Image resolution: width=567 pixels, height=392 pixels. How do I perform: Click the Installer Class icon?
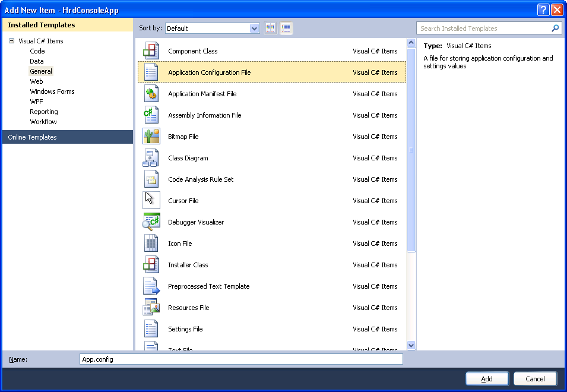151,264
